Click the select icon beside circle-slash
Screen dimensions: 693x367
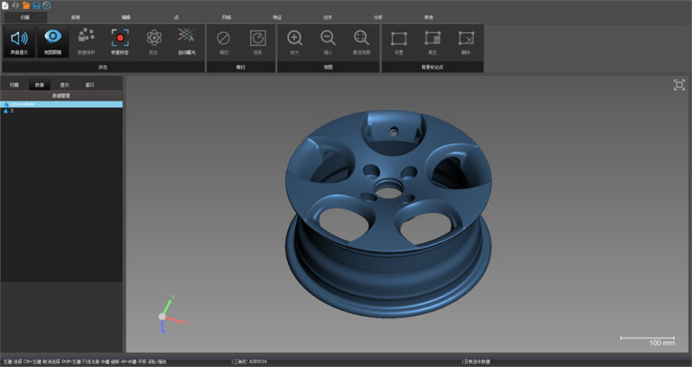(258, 38)
